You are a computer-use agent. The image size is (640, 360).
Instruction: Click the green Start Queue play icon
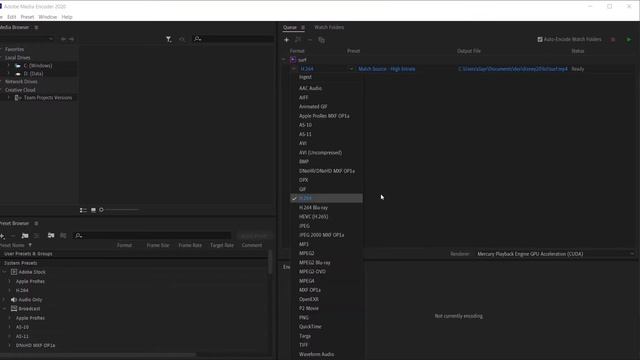tap(629, 40)
